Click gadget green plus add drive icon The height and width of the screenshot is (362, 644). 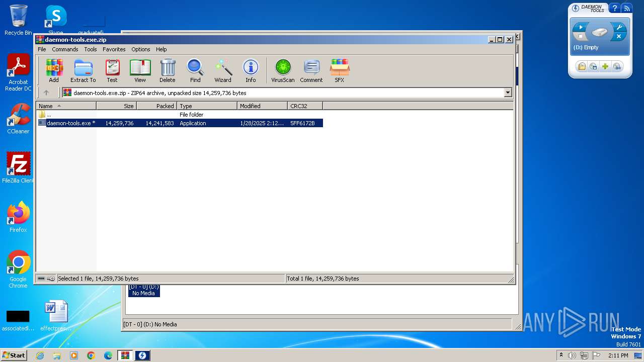605,66
